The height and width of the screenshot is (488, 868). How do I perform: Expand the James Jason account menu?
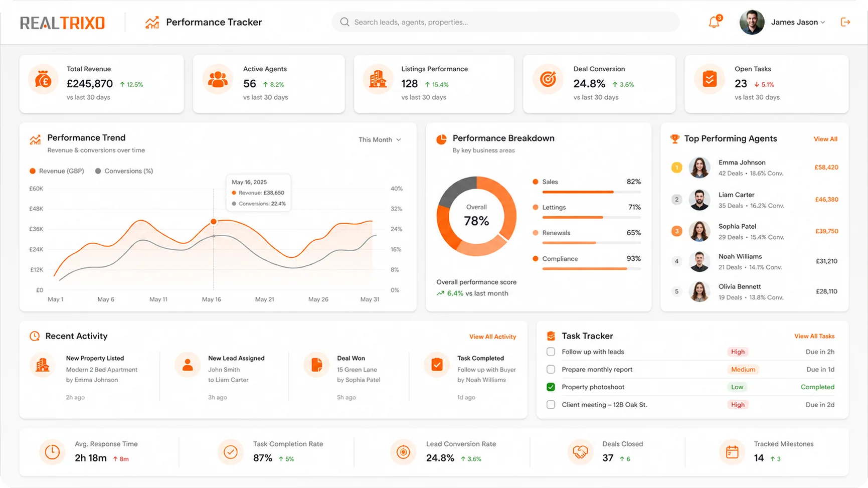pos(782,22)
